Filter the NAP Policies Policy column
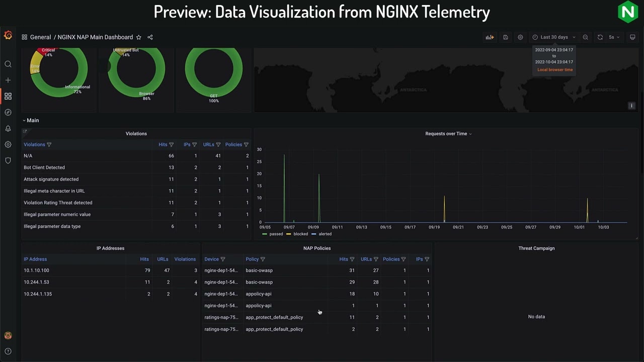 (263, 259)
